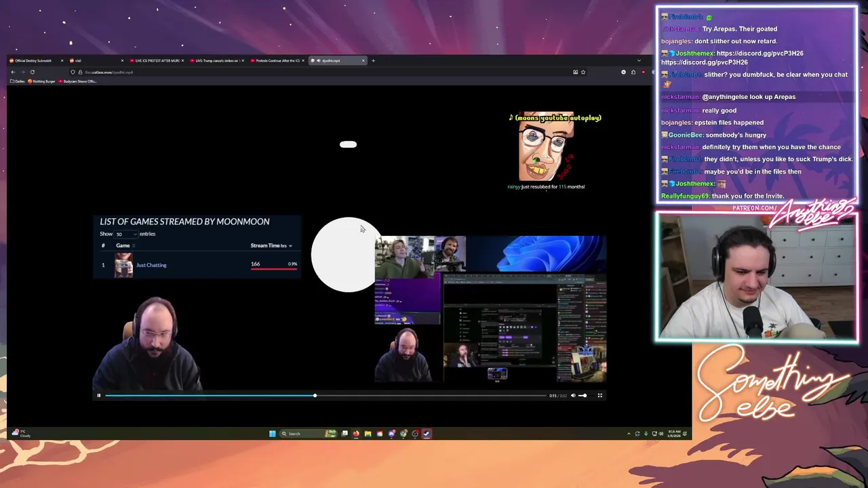Image resolution: width=868 pixels, height=488 pixels.
Task: Go forward with the browser forward arrow
Action: (22, 72)
